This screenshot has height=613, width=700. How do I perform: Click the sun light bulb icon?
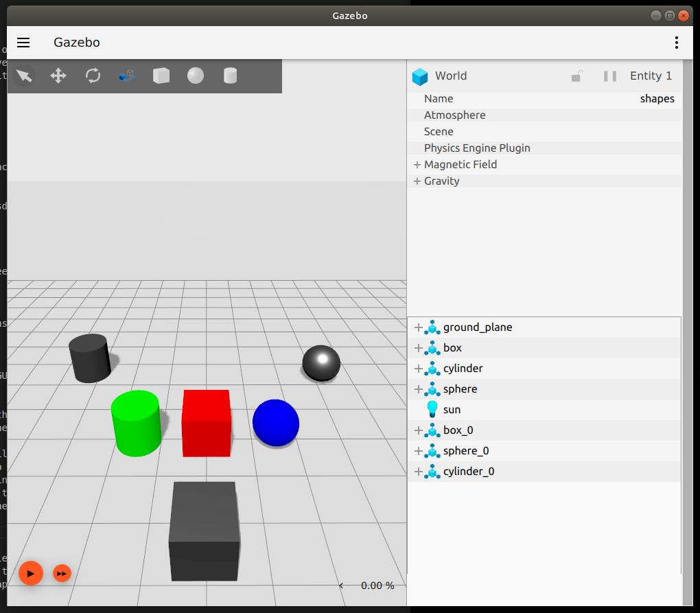click(x=432, y=409)
